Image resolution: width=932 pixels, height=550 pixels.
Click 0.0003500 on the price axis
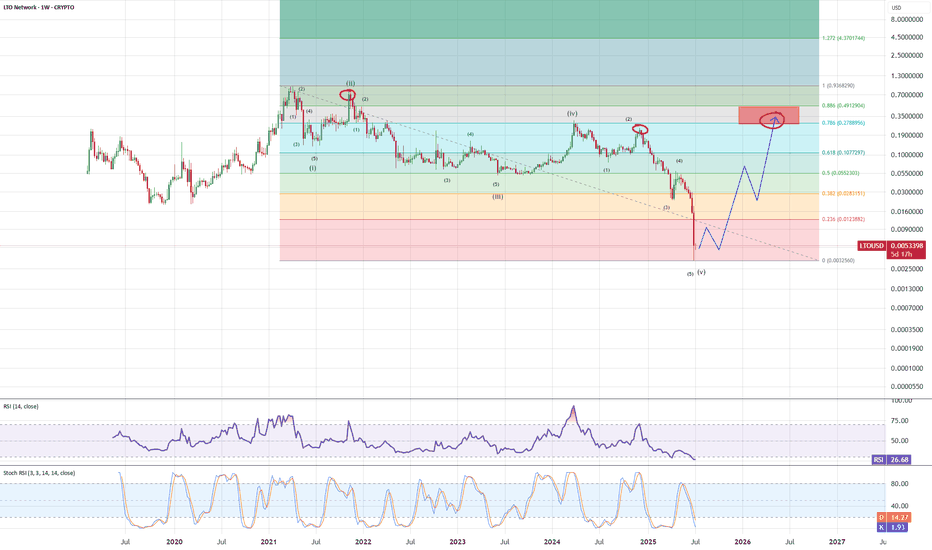(907, 329)
